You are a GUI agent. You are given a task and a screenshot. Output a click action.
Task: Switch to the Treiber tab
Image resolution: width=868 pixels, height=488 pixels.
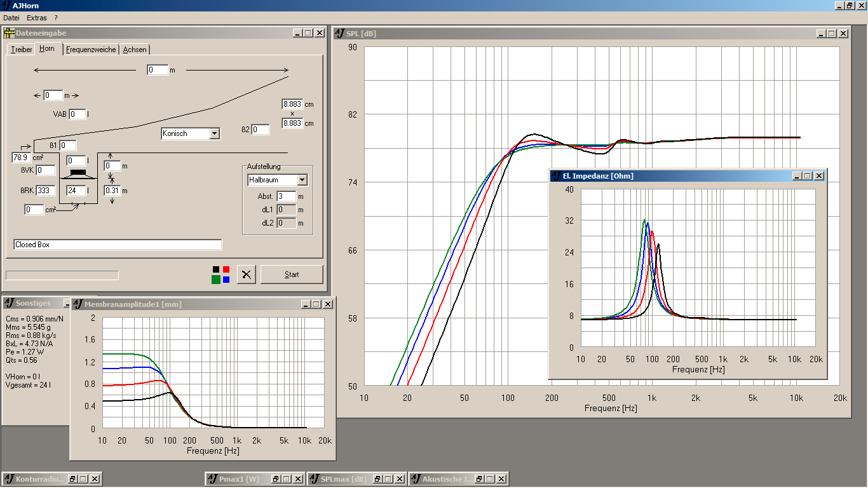22,50
